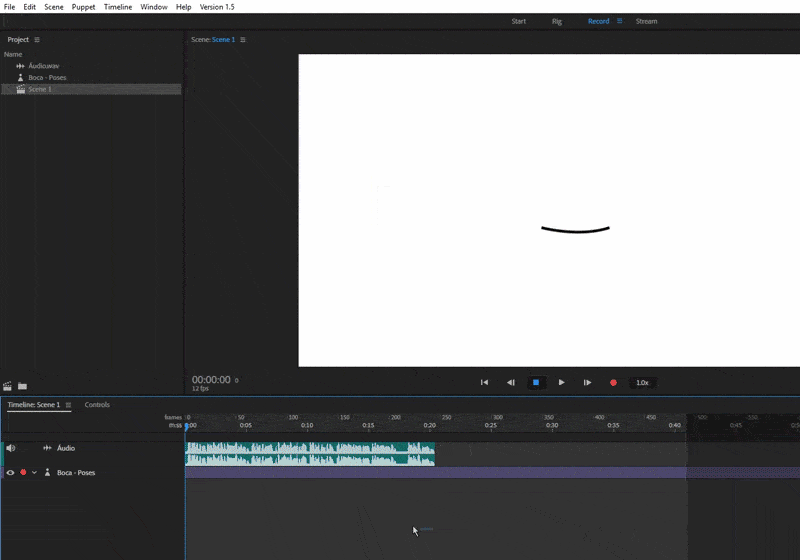The height and width of the screenshot is (560, 800).
Task: Expand the Boca - Poses track chevron
Action: tap(34, 472)
